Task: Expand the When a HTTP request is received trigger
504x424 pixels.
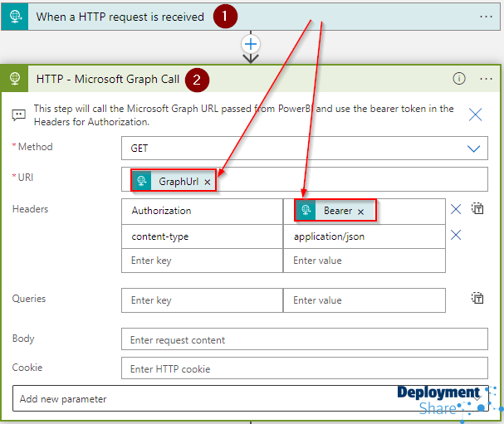Action: [x=120, y=17]
